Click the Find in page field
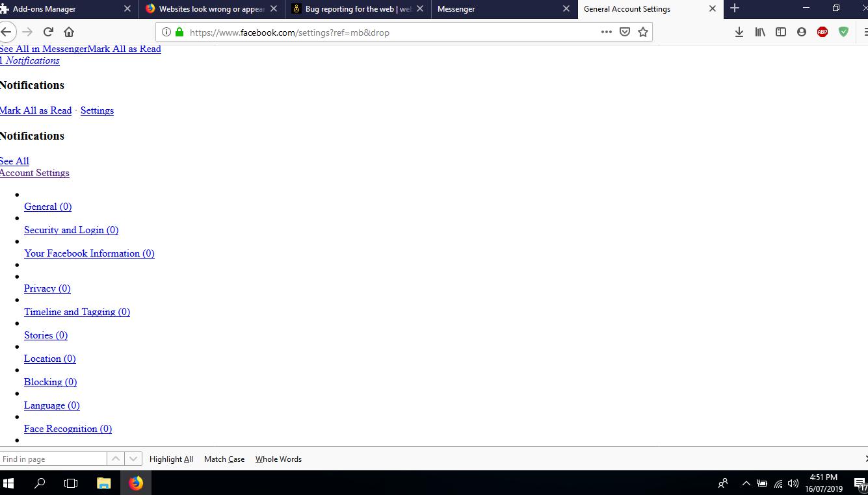The width and height of the screenshot is (868, 495). click(53, 459)
